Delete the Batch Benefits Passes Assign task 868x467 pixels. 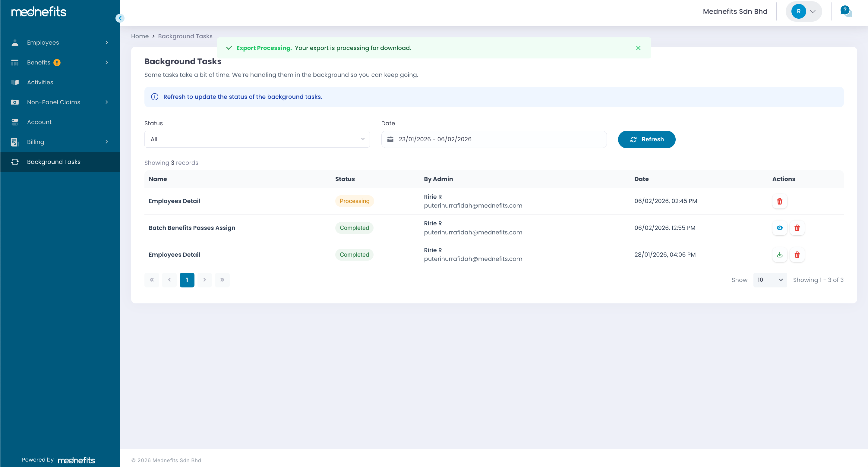(797, 228)
